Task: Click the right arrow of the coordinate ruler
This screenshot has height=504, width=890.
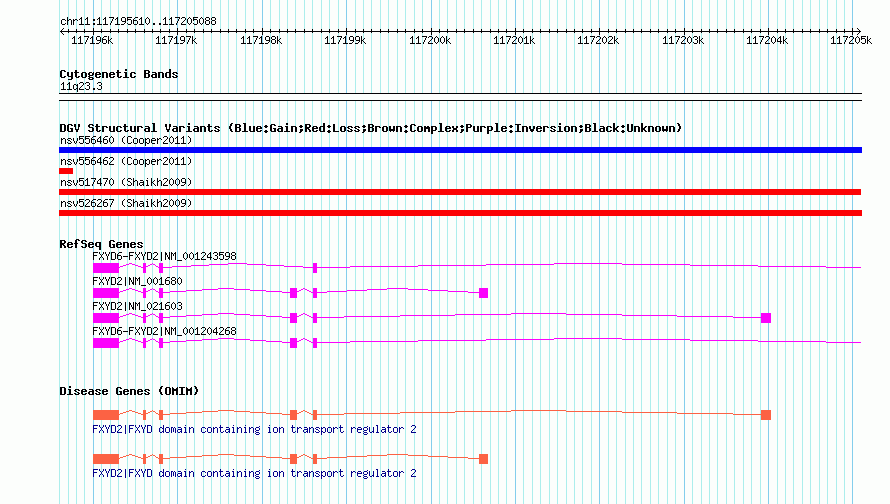Action: click(859, 31)
